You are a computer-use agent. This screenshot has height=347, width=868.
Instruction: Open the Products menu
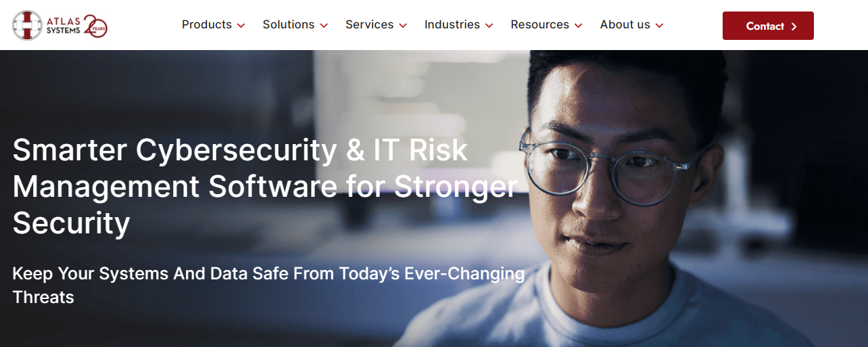(x=207, y=24)
